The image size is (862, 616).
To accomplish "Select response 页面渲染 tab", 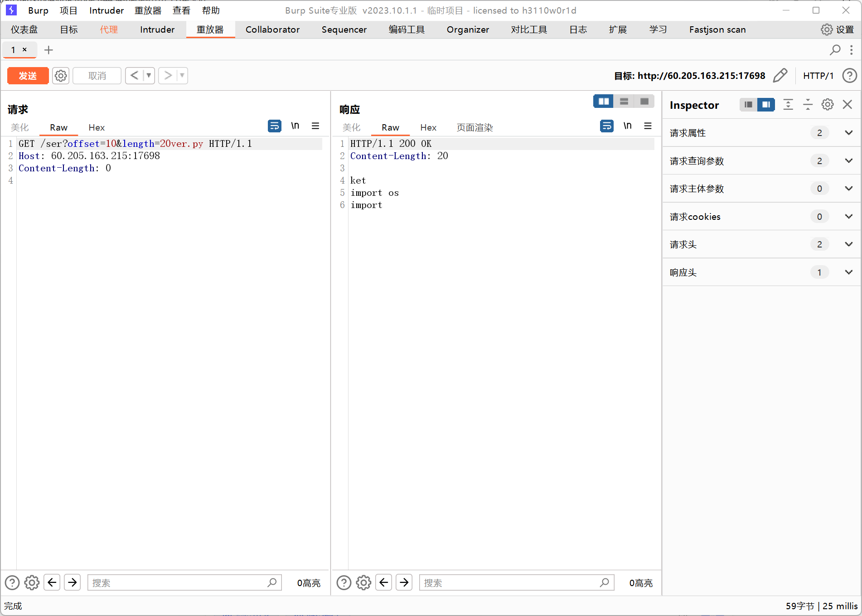I will (x=475, y=127).
